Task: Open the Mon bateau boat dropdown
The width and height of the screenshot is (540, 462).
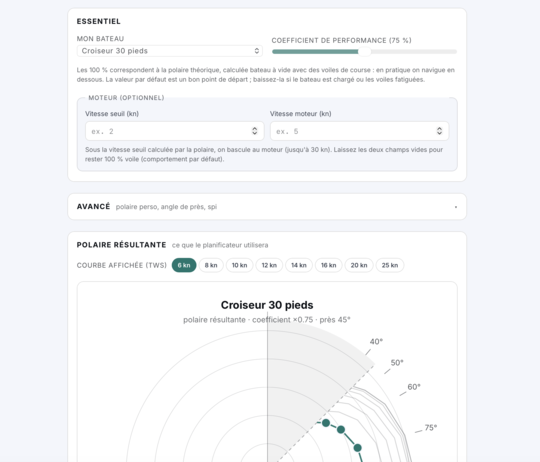Action: [x=169, y=51]
